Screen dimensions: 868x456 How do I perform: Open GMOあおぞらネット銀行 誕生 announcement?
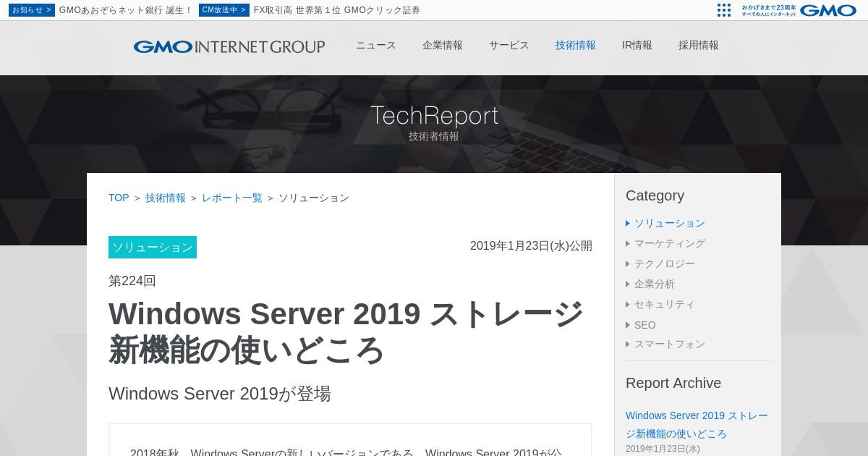click(x=126, y=10)
